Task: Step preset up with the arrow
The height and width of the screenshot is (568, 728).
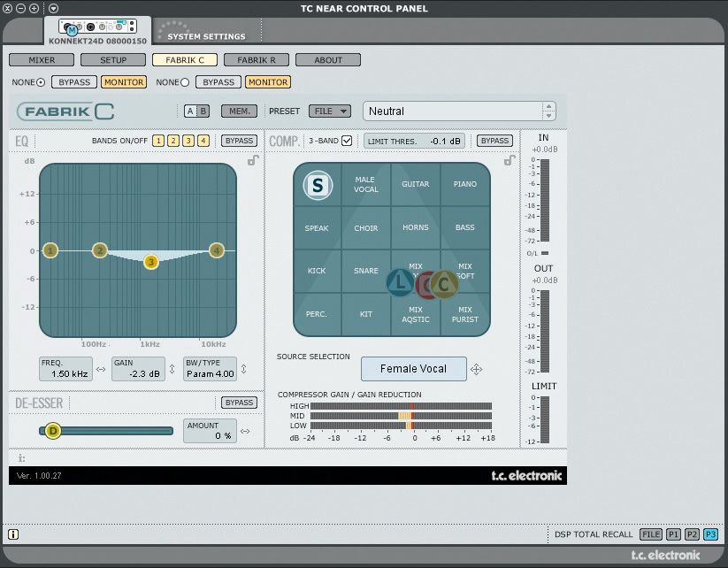Action: (x=548, y=106)
